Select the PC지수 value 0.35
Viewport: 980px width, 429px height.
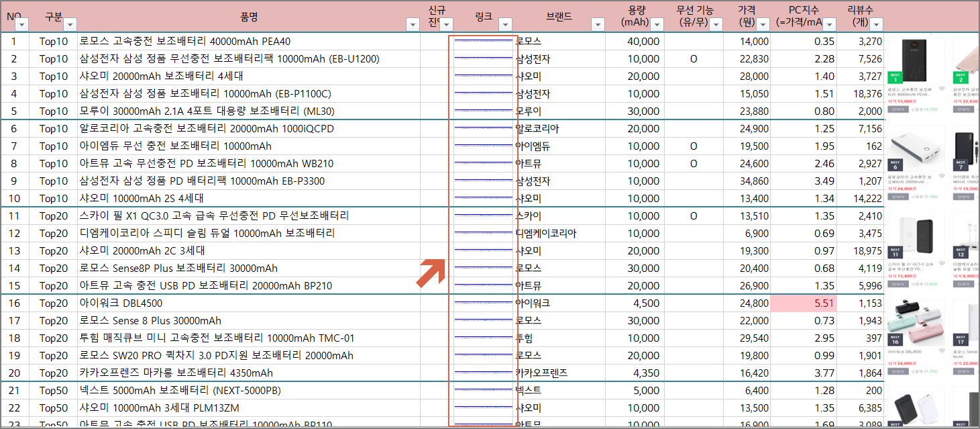804,41
